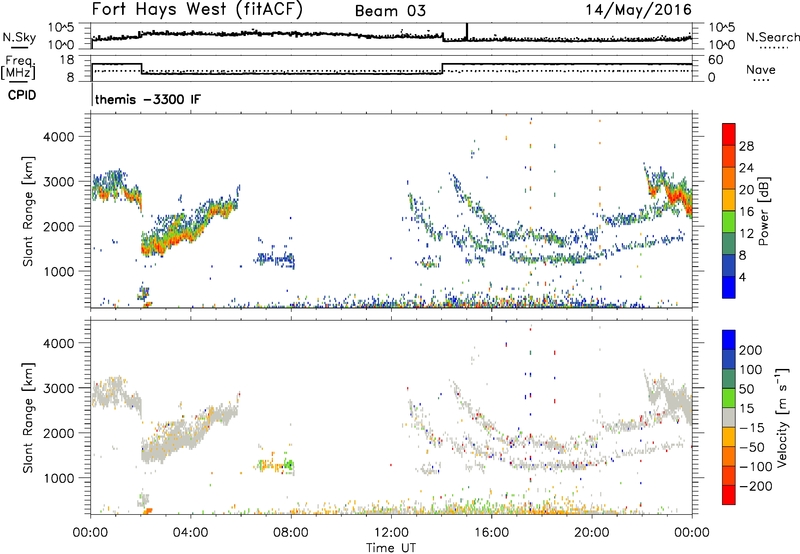Click "Slant Range [km]" label of velocity panel
Viewport: 800px width, 554px height.
(x=28, y=418)
